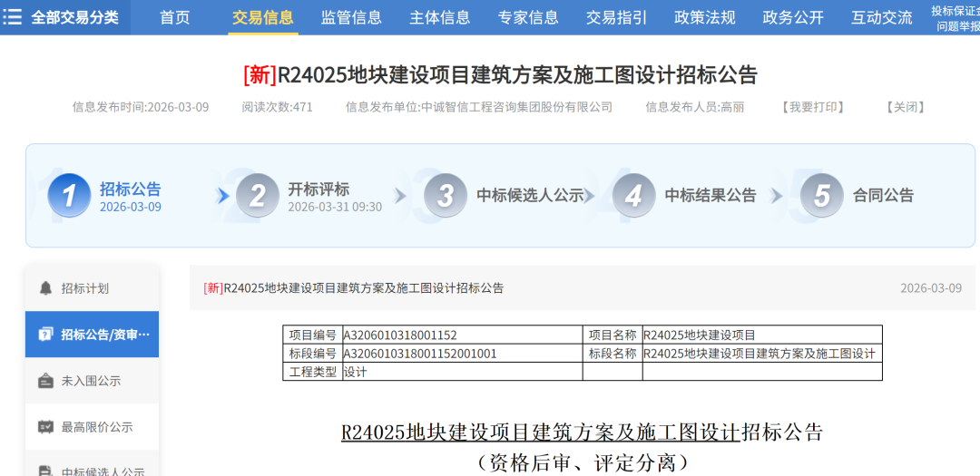Click the 中标结果公告 step label
This screenshot has width=980, height=476.
710,196
